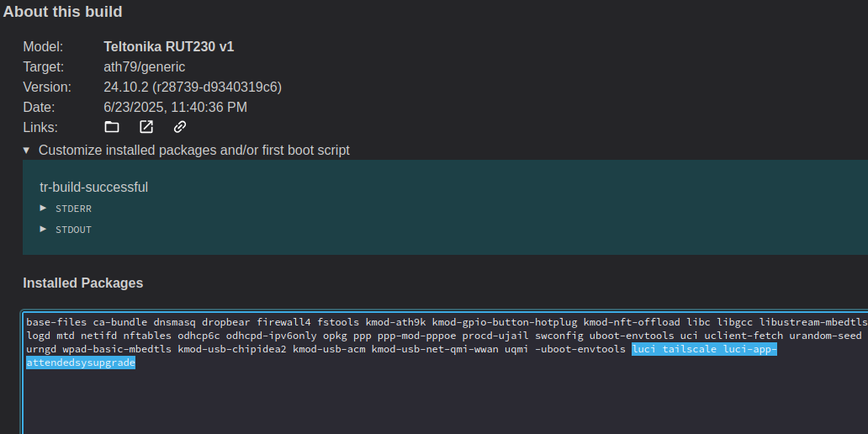Click the About this build heading
The width and height of the screenshot is (868, 434).
pyautogui.click(x=63, y=12)
